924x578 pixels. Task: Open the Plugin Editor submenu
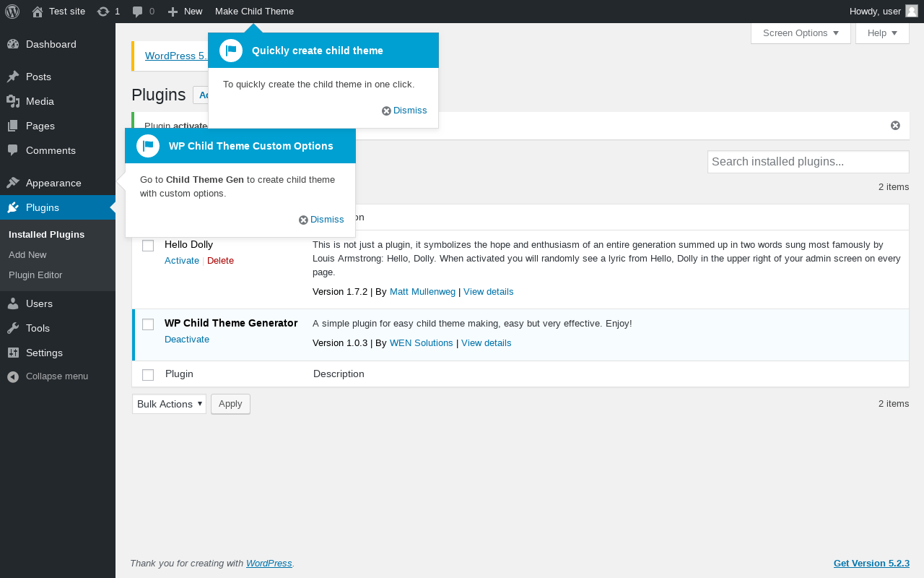pos(35,275)
